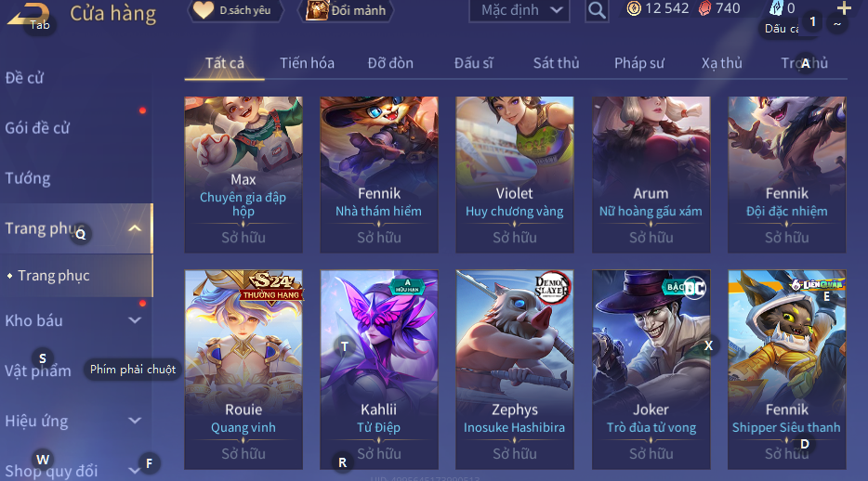Click the gold coin currency icon

tap(634, 8)
